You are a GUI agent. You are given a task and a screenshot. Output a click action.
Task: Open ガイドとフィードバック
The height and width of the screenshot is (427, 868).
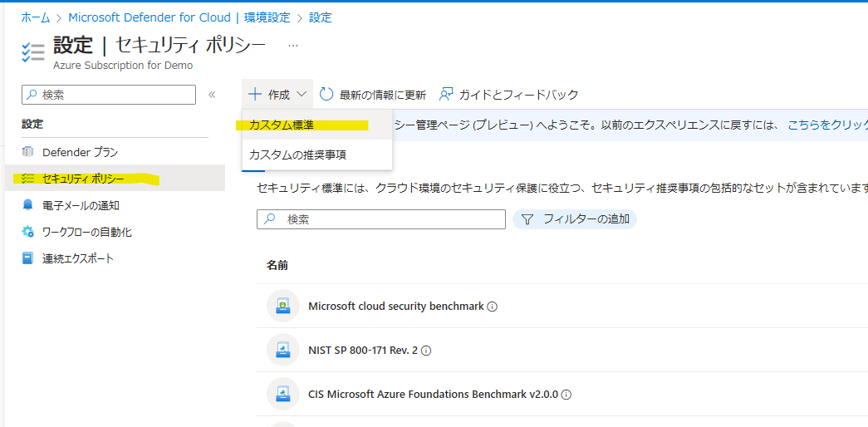508,95
